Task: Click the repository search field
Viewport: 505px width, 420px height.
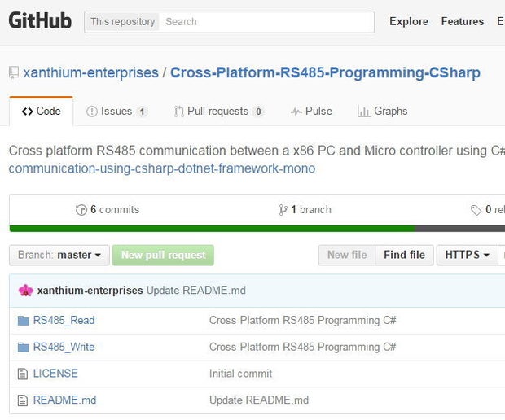Action: coord(266,22)
